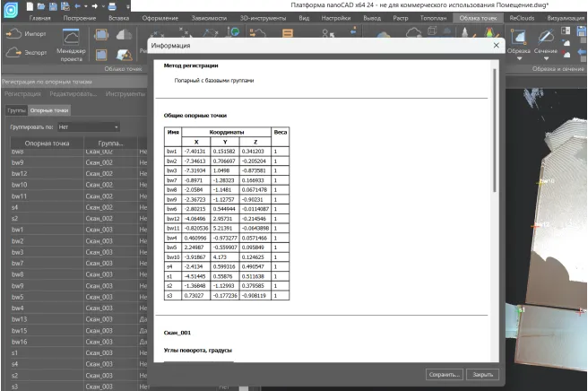Screen dimensions: 588x391
Task: Click the Обрезка clipping tool icon
Action: [518, 36]
